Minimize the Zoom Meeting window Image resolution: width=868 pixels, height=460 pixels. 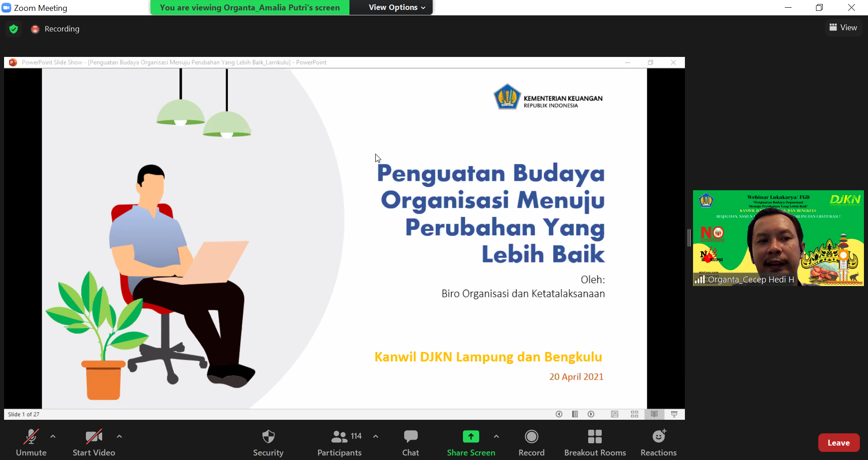pos(788,8)
